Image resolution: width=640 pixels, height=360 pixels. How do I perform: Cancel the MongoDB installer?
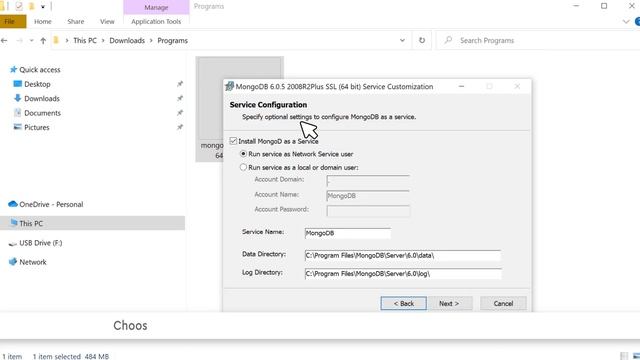click(x=503, y=303)
